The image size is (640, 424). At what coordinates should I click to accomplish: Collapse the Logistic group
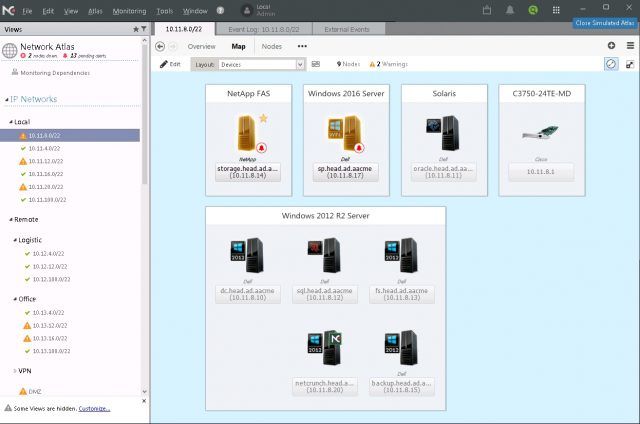coord(15,240)
